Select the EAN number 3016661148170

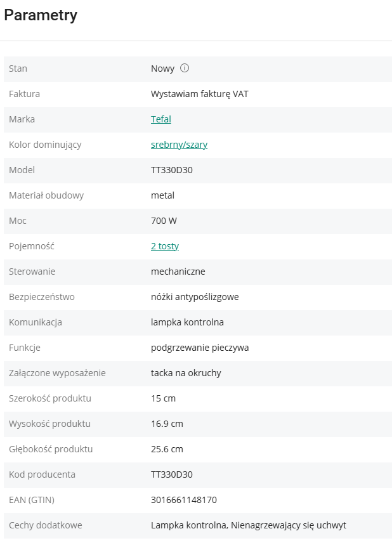(x=184, y=500)
